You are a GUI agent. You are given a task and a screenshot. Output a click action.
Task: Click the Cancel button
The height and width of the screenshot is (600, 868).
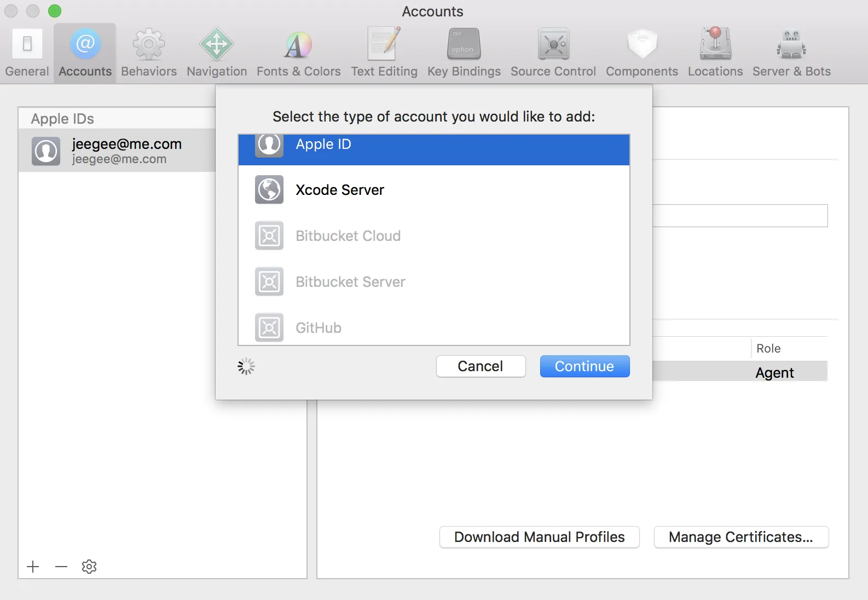[x=481, y=366]
